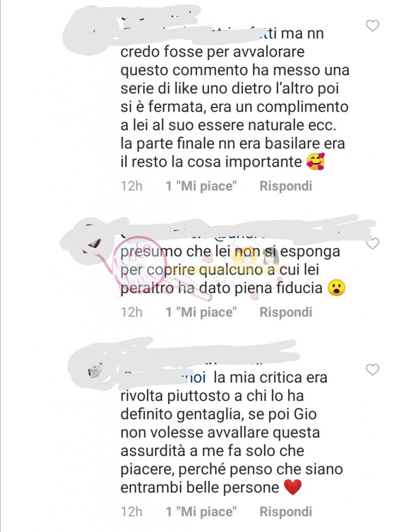Image resolution: width=404 pixels, height=532 pixels.
Task: Tap the heart beside the "gentaglia" comment
Action: [373, 369]
